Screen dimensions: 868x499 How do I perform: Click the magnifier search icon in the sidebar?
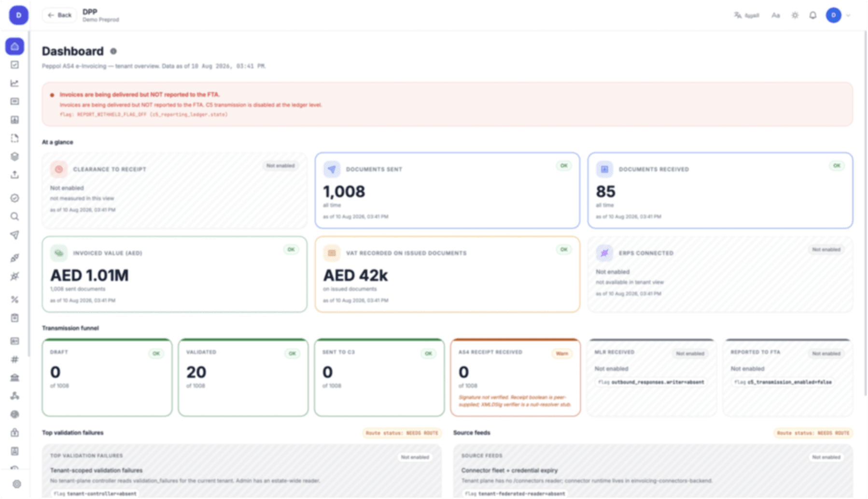pyautogui.click(x=15, y=216)
